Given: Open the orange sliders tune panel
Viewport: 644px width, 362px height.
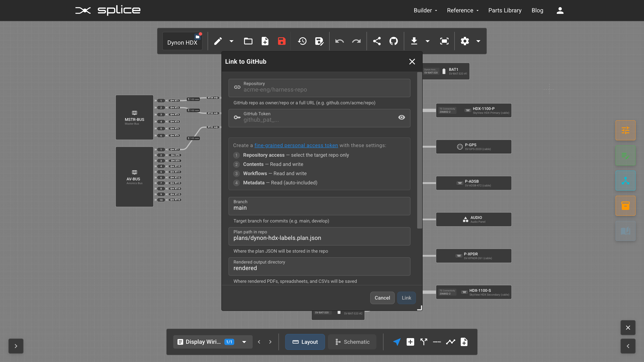Looking at the screenshot, I should [x=625, y=130].
